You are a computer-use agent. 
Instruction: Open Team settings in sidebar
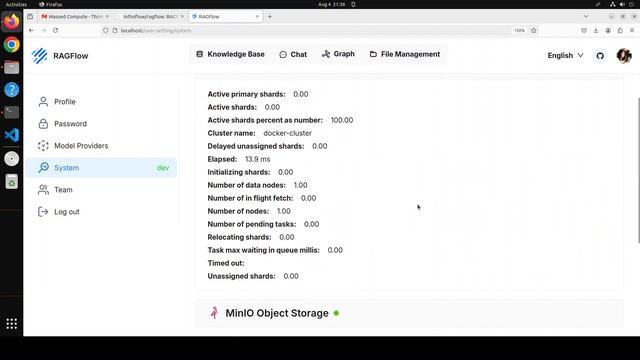point(101,190)
